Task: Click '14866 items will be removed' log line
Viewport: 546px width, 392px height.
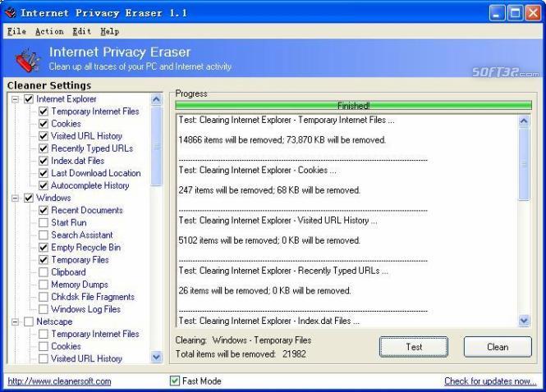Action: click(282, 140)
